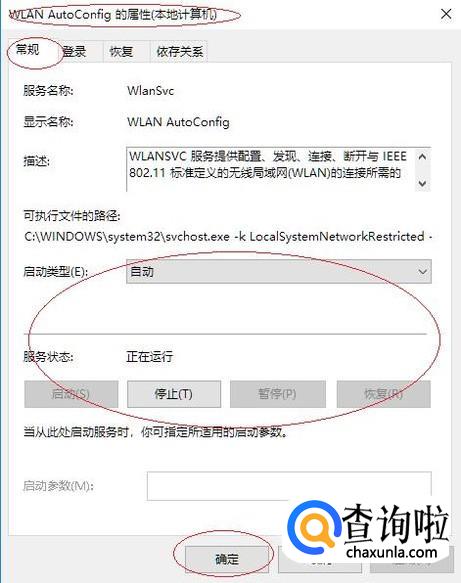
Task: Open the 登录 tab
Action: 74,51
